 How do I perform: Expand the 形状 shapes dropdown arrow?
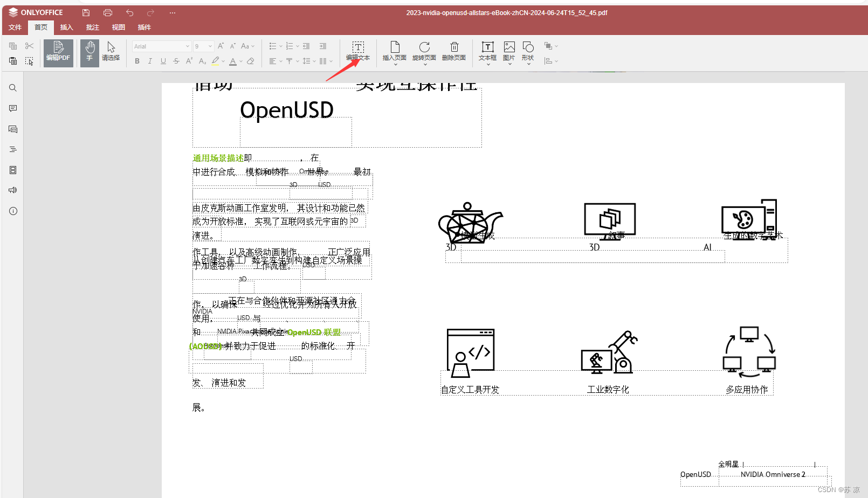click(528, 64)
